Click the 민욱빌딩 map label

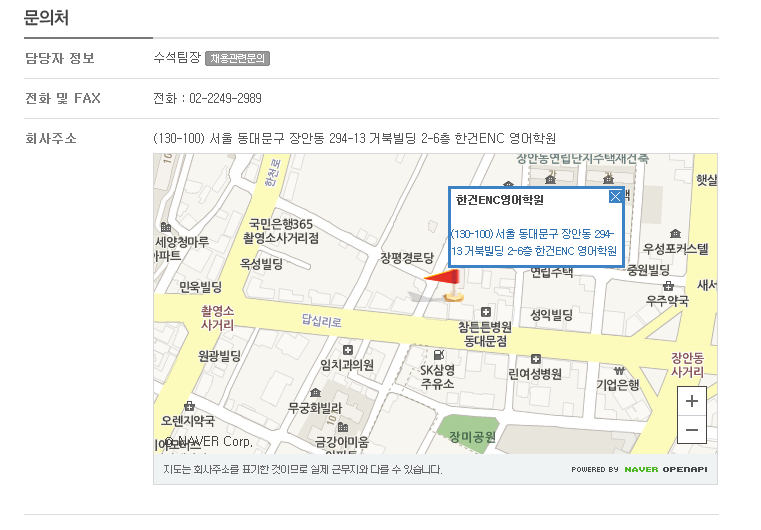[x=200, y=287]
